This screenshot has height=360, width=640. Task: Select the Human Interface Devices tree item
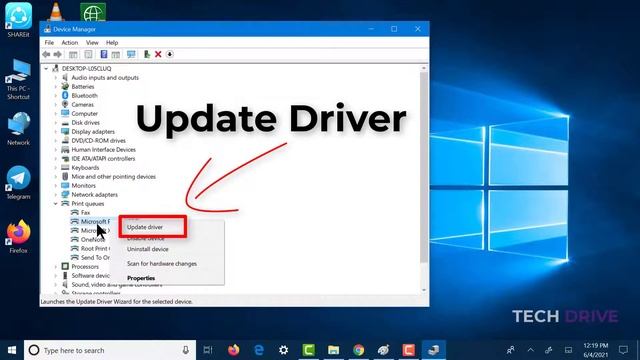coord(103,149)
